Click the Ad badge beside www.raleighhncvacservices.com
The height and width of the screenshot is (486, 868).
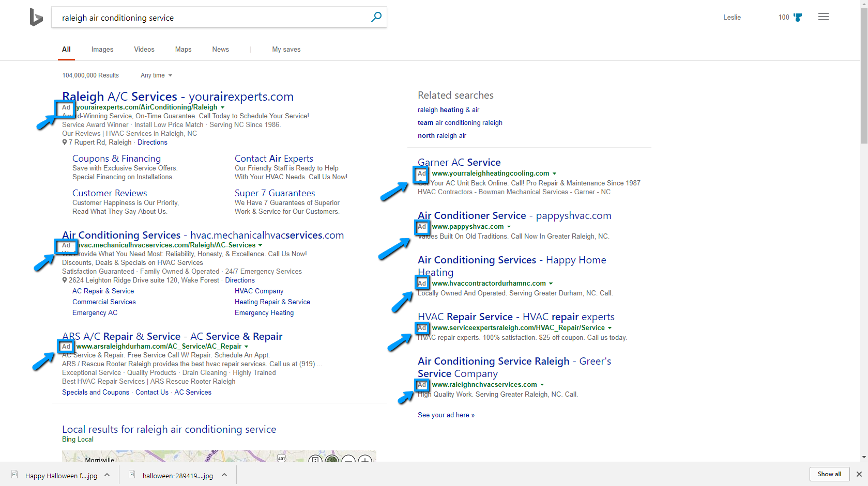click(422, 385)
